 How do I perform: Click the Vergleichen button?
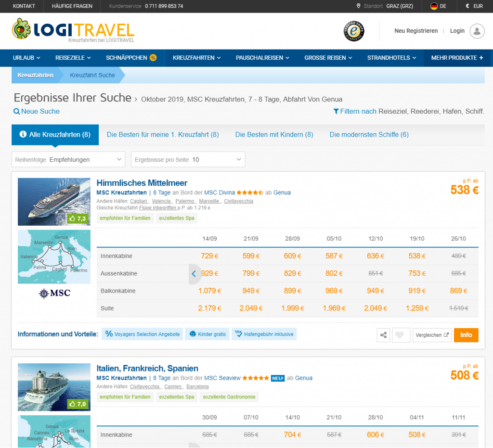point(432,335)
